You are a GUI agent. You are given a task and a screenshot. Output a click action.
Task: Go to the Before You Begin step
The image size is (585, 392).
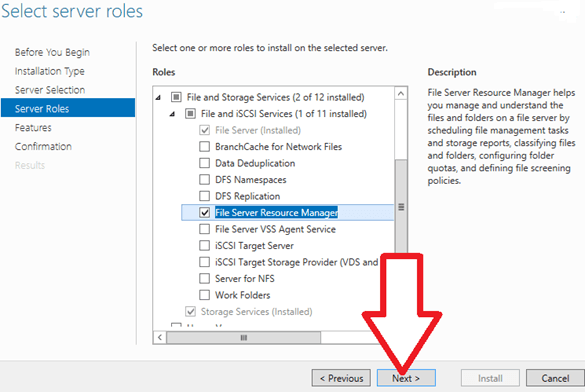(x=52, y=52)
